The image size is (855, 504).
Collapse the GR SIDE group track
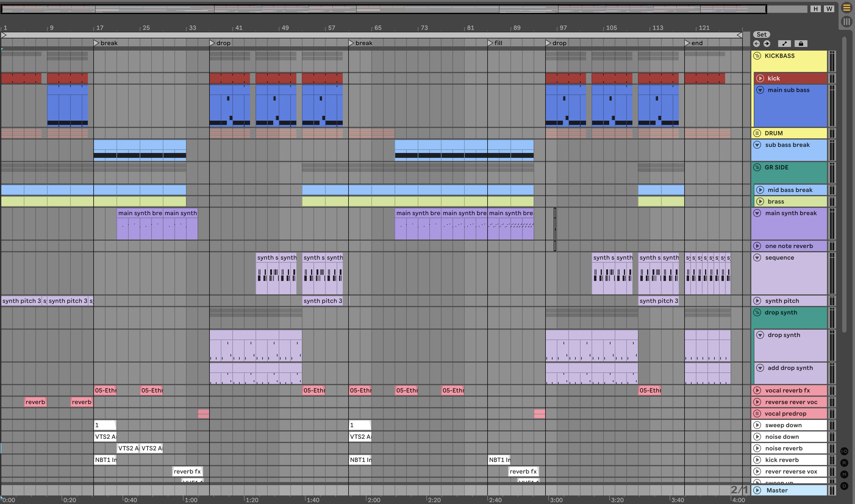757,167
